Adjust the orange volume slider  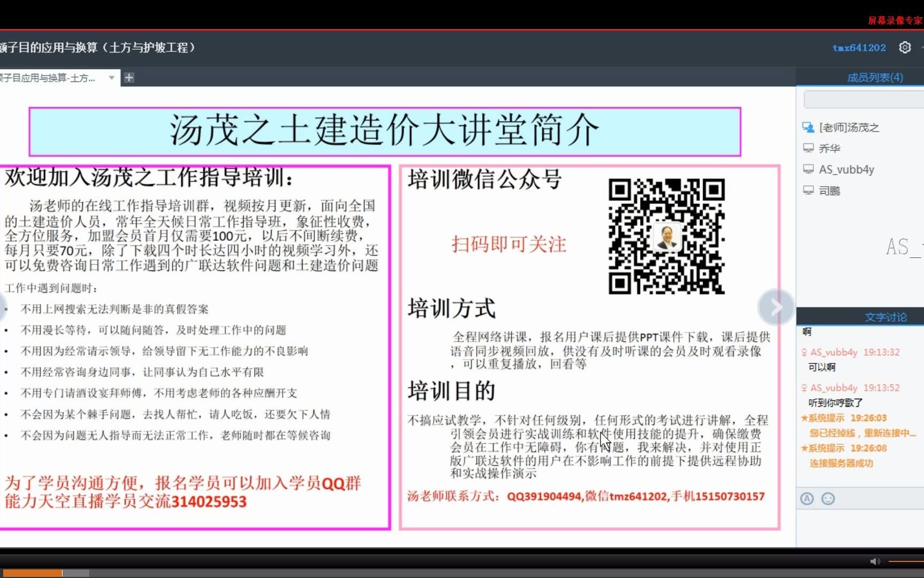coord(906,561)
